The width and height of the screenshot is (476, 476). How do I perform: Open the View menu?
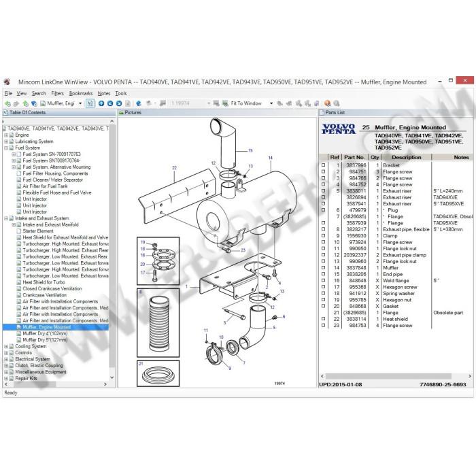22,94
